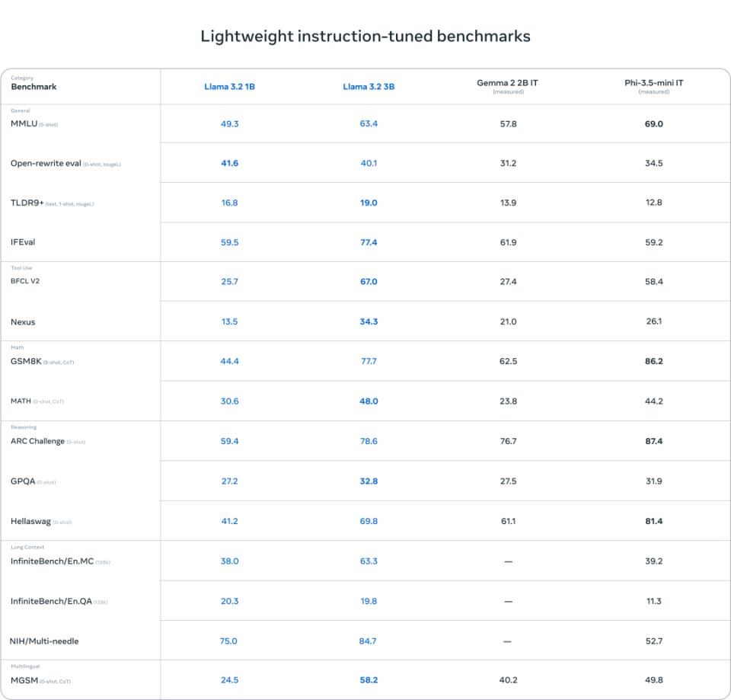Select the Nexus row label
This screenshot has width=731, height=700.
(23, 322)
